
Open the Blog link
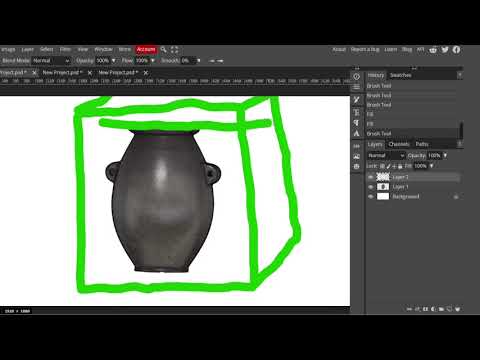pos(407,50)
